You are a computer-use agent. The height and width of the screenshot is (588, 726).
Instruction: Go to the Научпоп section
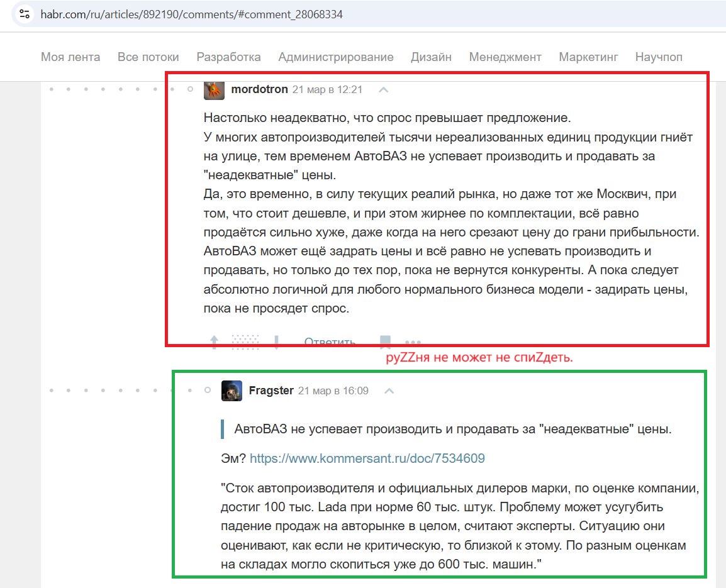click(x=659, y=57)
